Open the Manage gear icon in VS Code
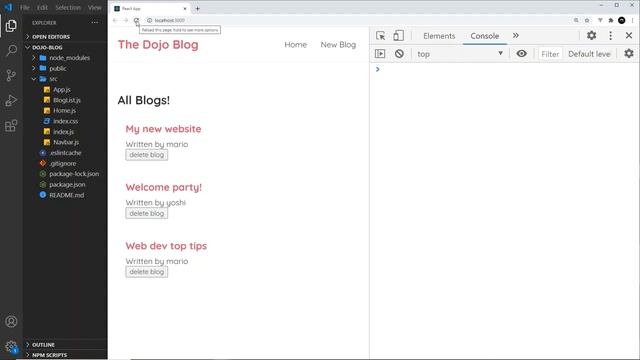The width and height of the screenshot is (640, 360). 11,347
